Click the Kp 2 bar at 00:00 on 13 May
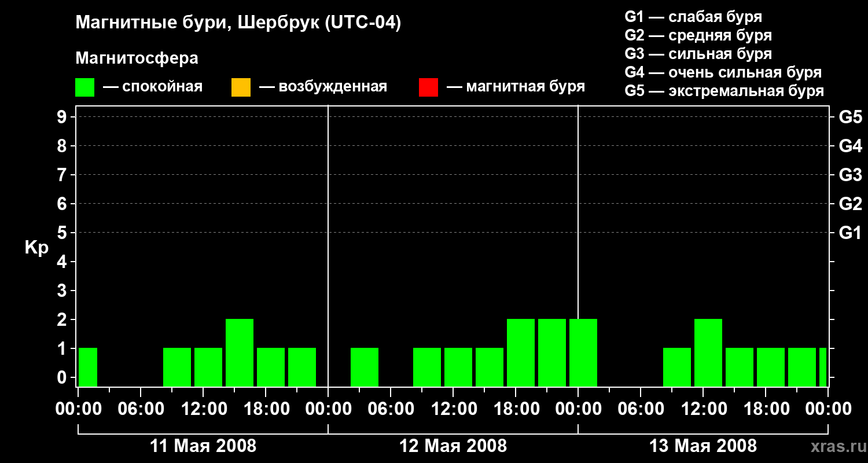This screenshot has width=868, height=463. pyautogui.click(x=583, y=352)
